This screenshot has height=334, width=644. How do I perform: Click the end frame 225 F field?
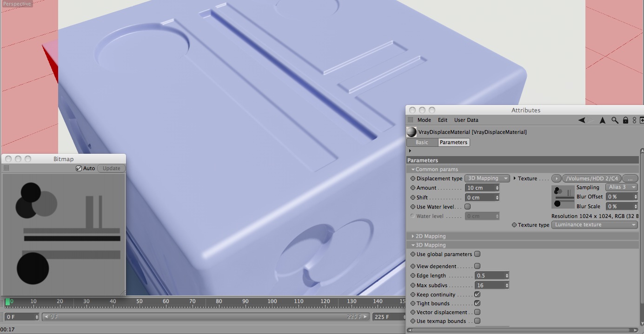[x=389, y=317]
